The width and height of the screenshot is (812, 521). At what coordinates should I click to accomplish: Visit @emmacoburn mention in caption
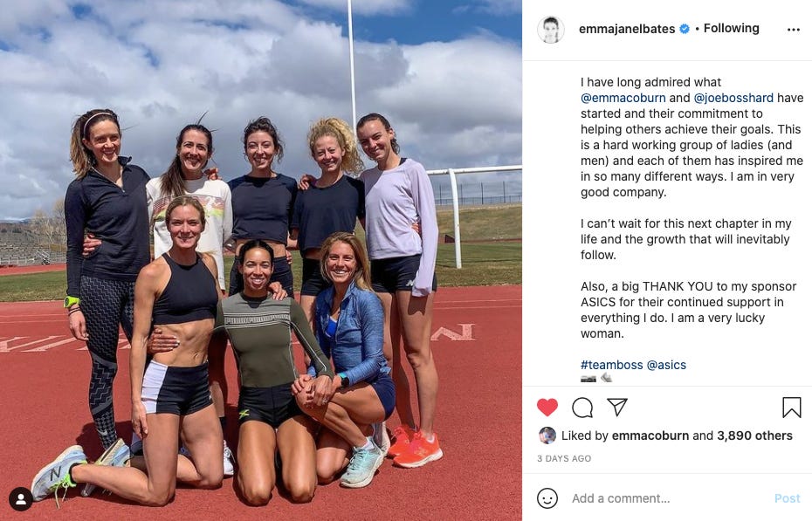coord(623,98)
